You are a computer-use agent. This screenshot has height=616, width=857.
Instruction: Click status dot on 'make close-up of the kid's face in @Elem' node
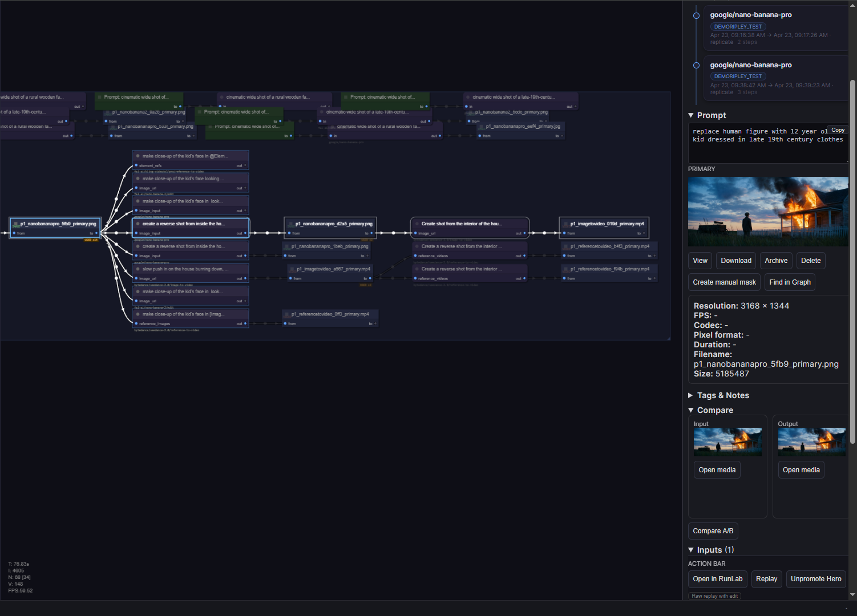(x=138, y=156)
